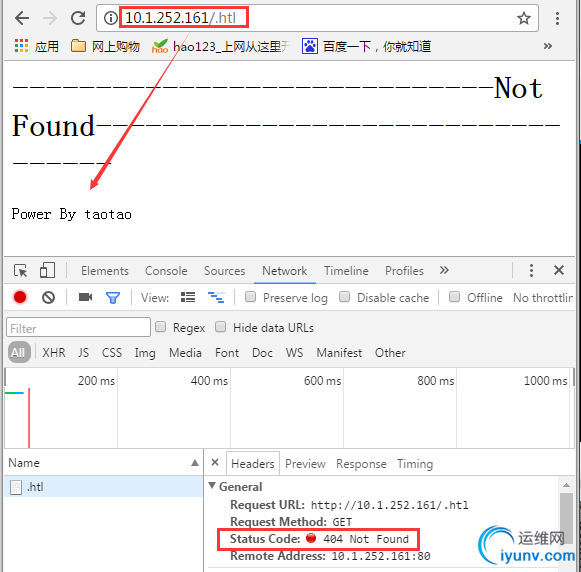
Task: Close the request details pane
Action: tap(215, 462)
